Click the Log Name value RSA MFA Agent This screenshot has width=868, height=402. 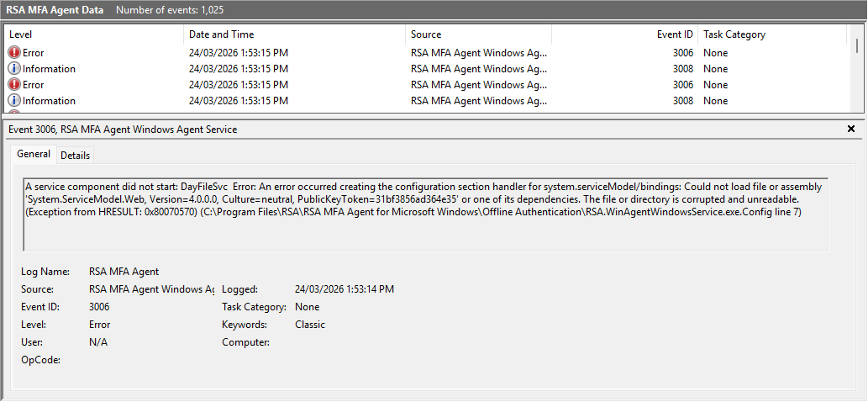point(124,272)
